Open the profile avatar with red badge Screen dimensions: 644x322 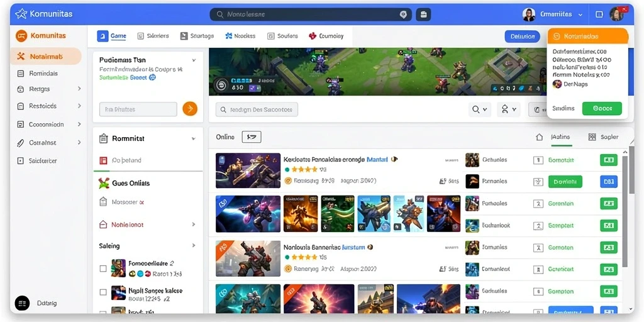(x=616, y=14)
